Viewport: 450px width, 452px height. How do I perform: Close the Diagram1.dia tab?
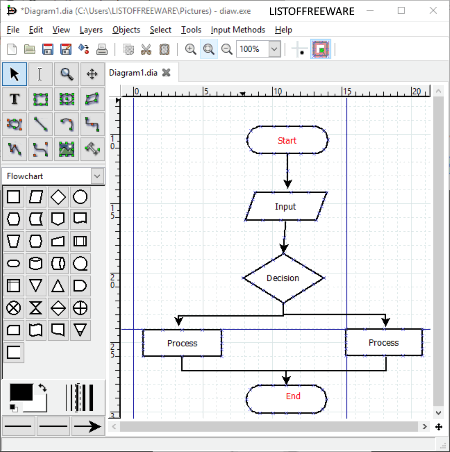click(x=166, y=73)
